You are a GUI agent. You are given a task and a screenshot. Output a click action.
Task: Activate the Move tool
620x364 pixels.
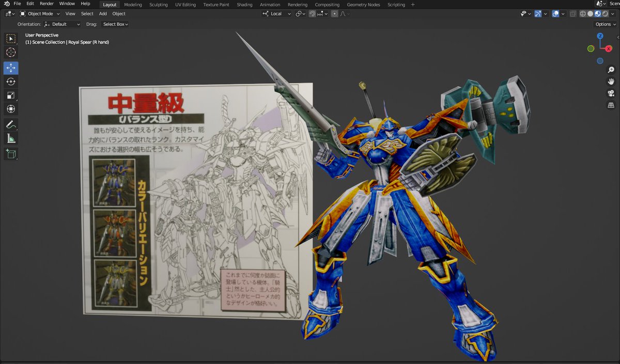coord(11,68)
